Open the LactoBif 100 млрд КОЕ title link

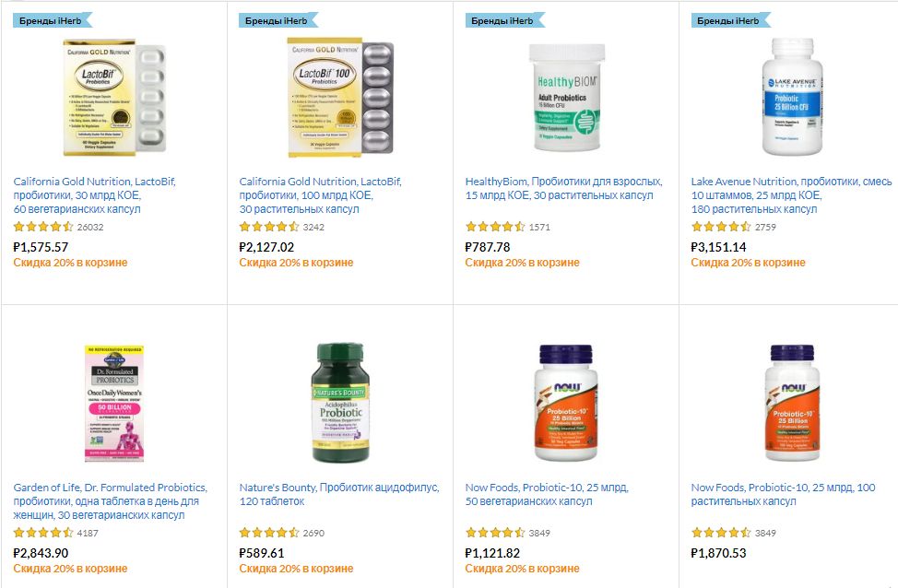(x=320, y=195)
